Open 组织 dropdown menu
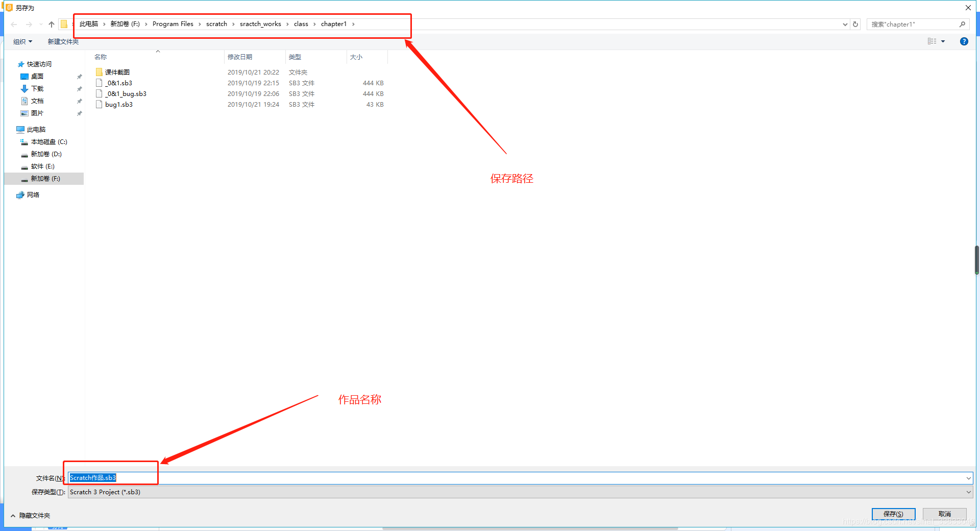The height and width of the screenshot is (531, 980). pos(23,41)
